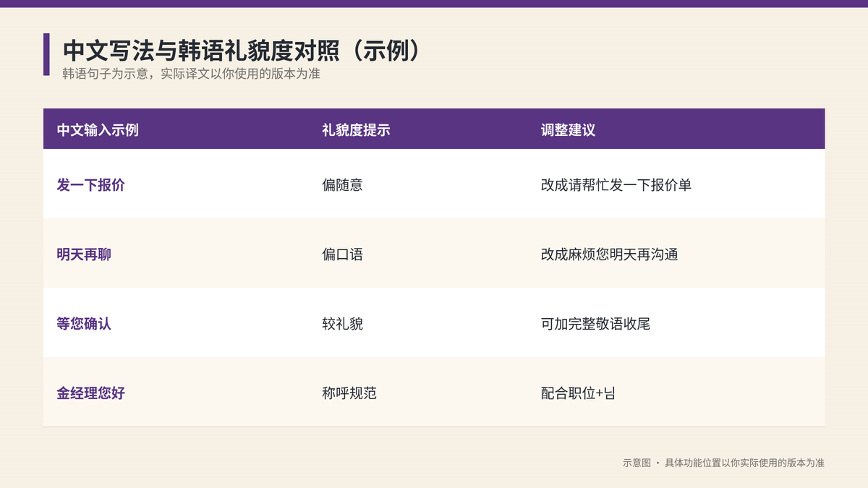Click the column header 礼貌度提示

pos(356,130)
